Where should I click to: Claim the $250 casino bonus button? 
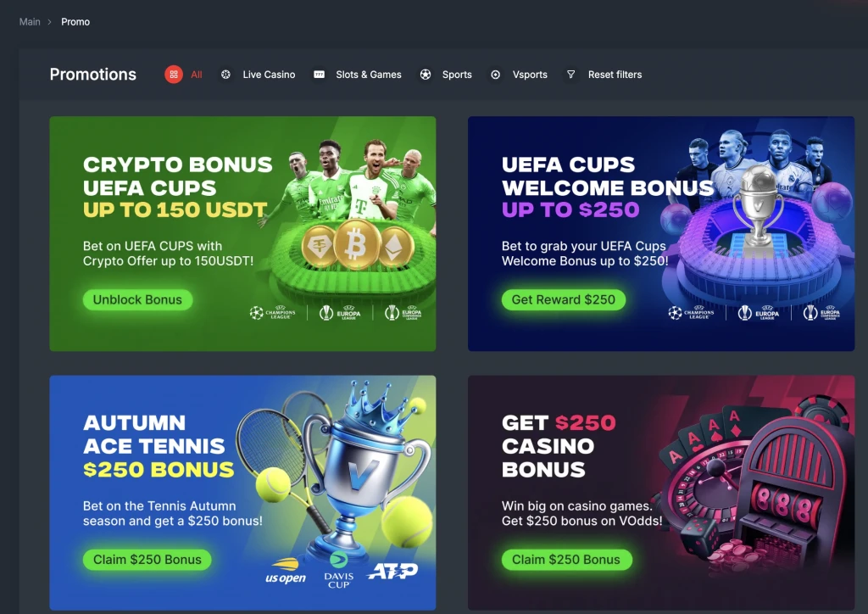coord(566,560)
